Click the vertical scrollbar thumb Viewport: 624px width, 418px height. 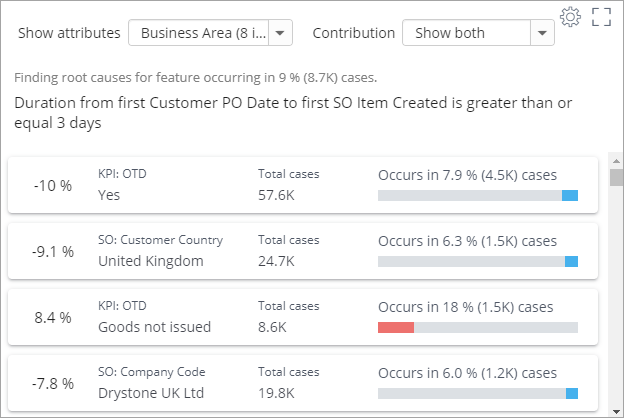616,177
